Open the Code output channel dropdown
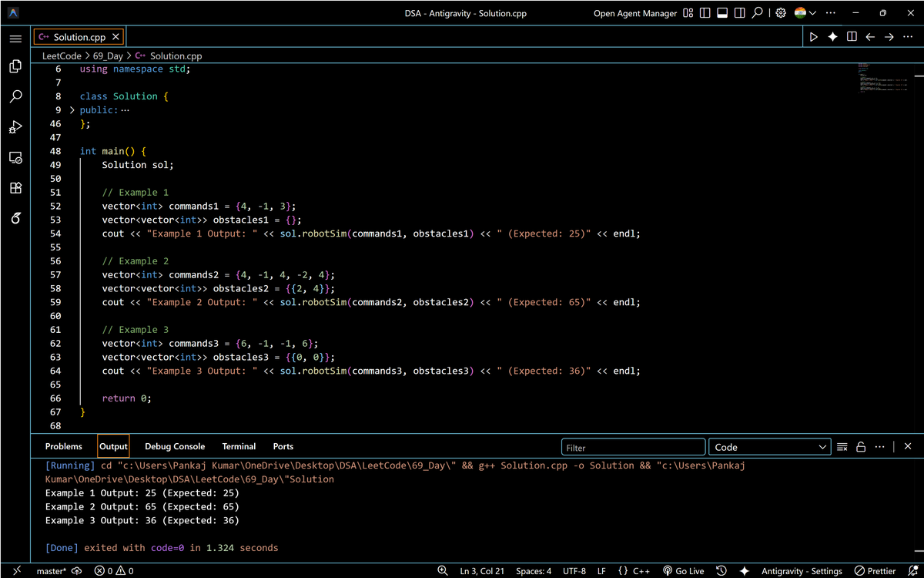The width and height of the screenshot is (924, 578). point(769,447)
